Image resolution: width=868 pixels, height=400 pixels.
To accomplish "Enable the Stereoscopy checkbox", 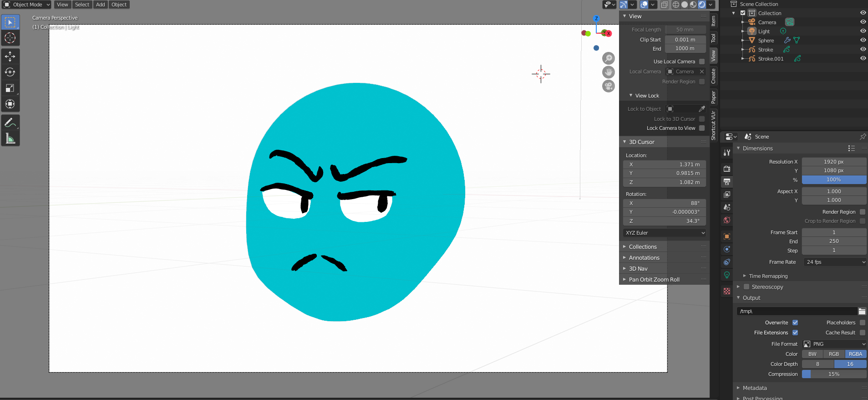I will pyautogui.click(x=746, y=287).
